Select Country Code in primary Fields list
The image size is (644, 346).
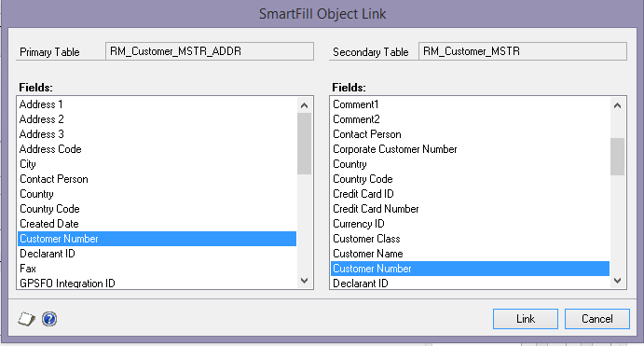[157, 209]
